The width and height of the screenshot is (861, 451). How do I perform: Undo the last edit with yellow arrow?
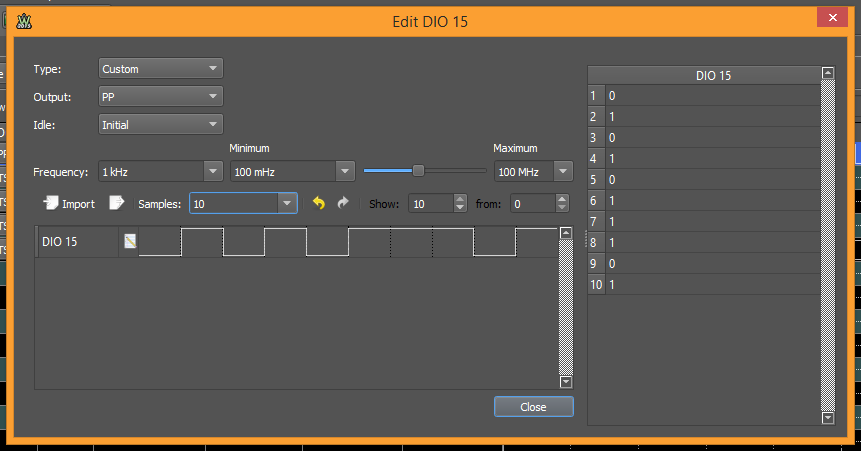(319, 203)
